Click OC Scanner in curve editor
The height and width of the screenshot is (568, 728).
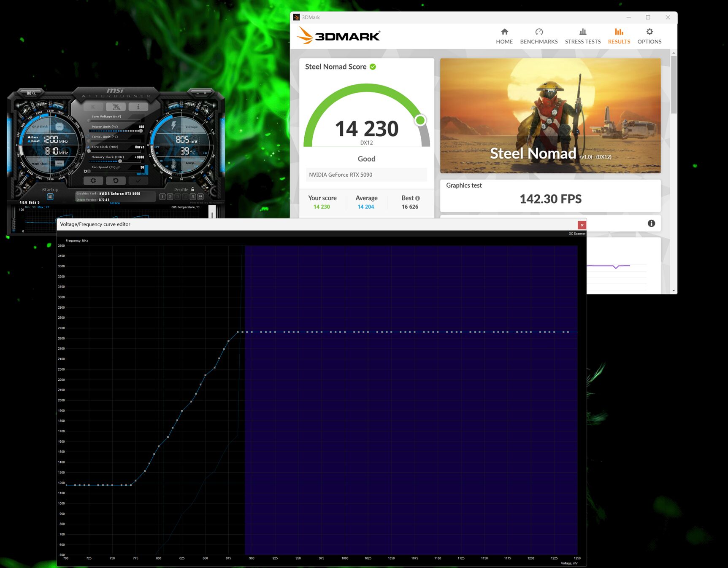(x=576, y=234)
